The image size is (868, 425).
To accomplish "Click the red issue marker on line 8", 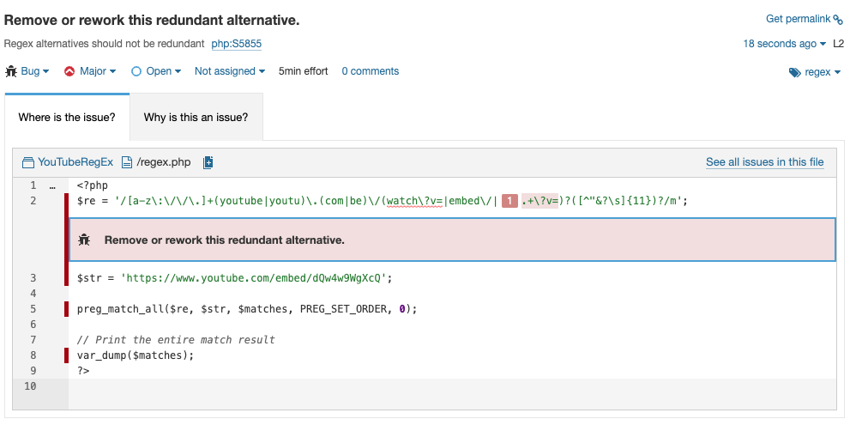I will click(x=66, y=355).
